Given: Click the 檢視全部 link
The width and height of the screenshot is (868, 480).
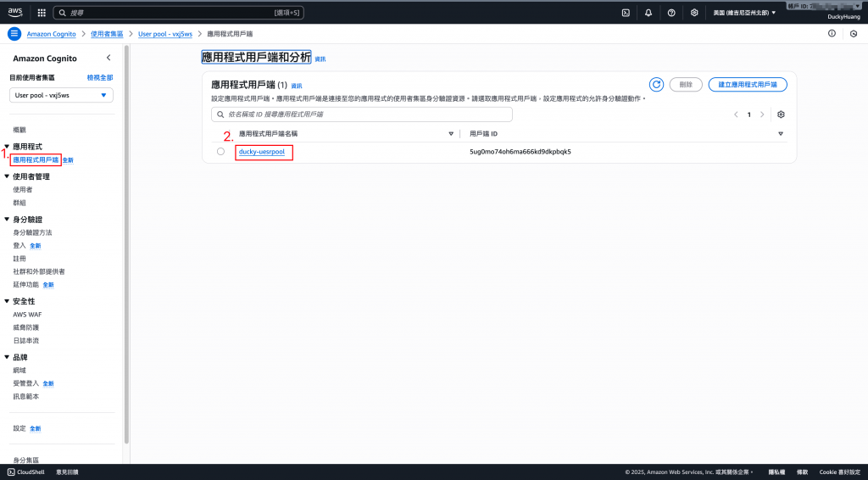Looking at the screenshot, I should pyautogui.click(x=100, y=77).
